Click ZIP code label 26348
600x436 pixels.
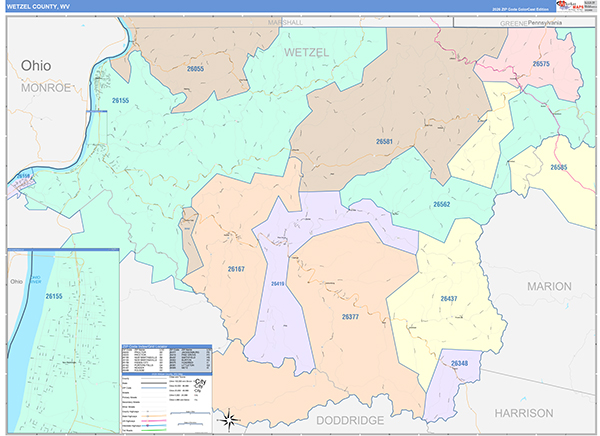[x=459, y=363]
